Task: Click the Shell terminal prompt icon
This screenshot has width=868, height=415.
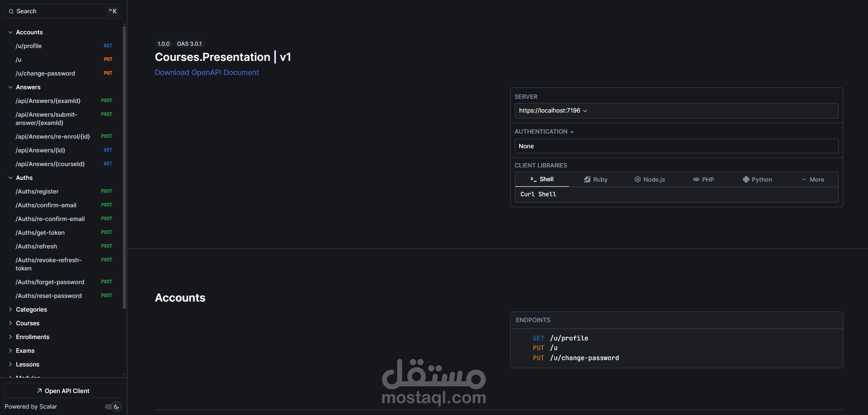Action: click(x=533, y=179)
